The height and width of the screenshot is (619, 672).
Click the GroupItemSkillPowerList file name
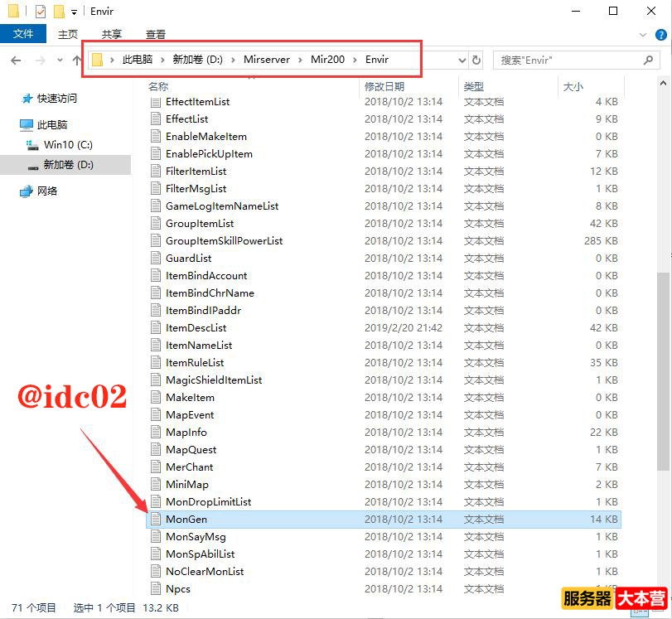click(x=225, y=241)
